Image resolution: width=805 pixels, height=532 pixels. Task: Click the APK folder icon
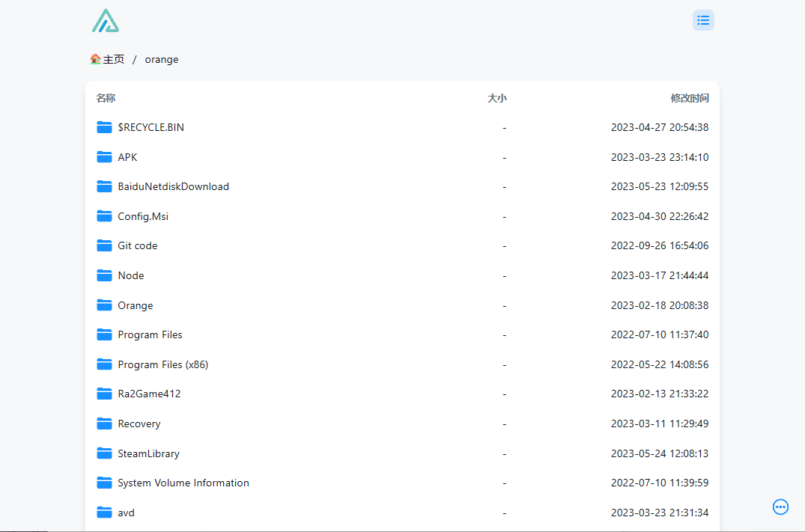click(104, 157)
